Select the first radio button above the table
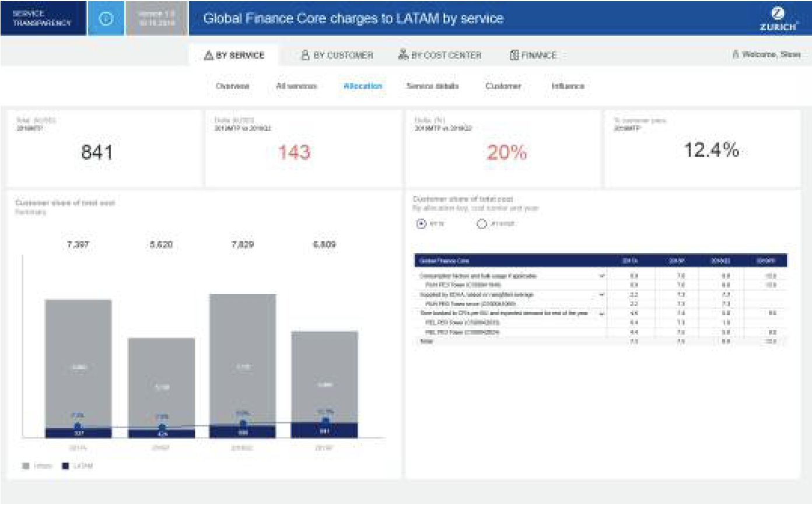 tap(421, 224)
